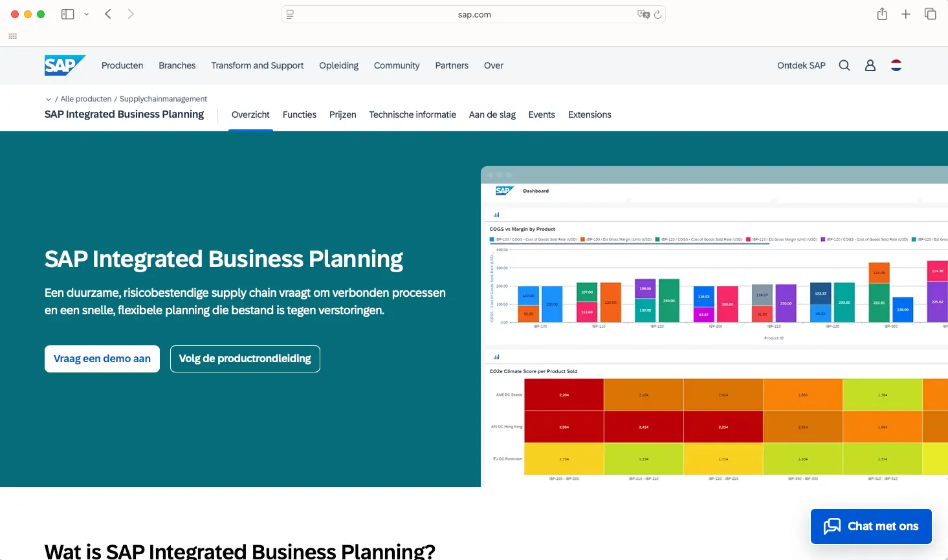The height and width of the screenshot is (560, 948).
Task: Go to the Aan de slag tab
Action: click(x=492, y=114)
